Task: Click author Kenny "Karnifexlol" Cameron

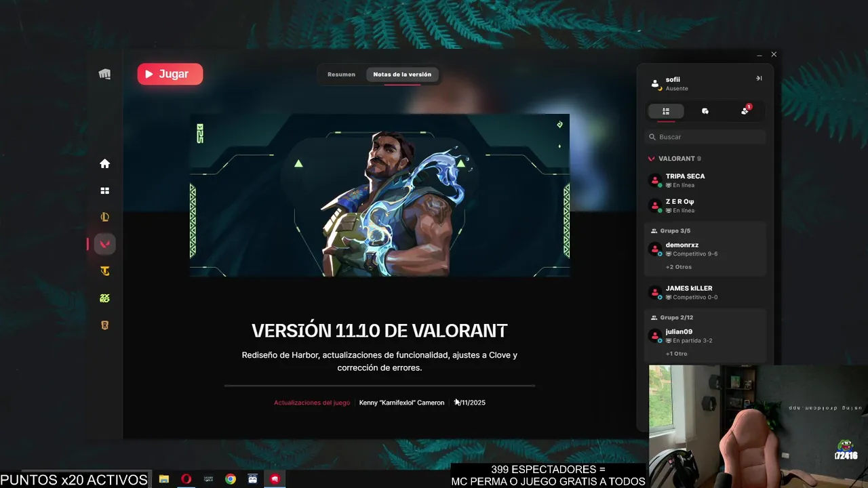Action: [401, 403]
